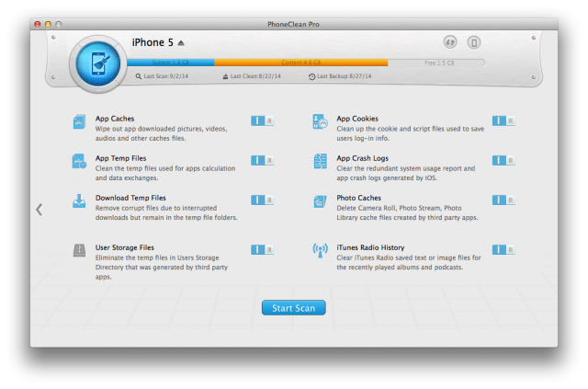Toggle the Photo Caches switch
Image resolution: width=588 pixels, height=389 pixels.
click(503, 200)
